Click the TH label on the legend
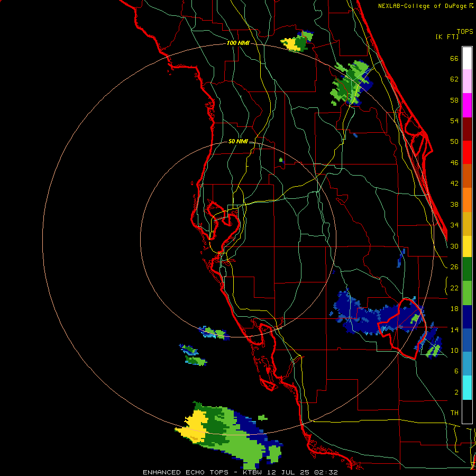476x476 pixels. 454,413
